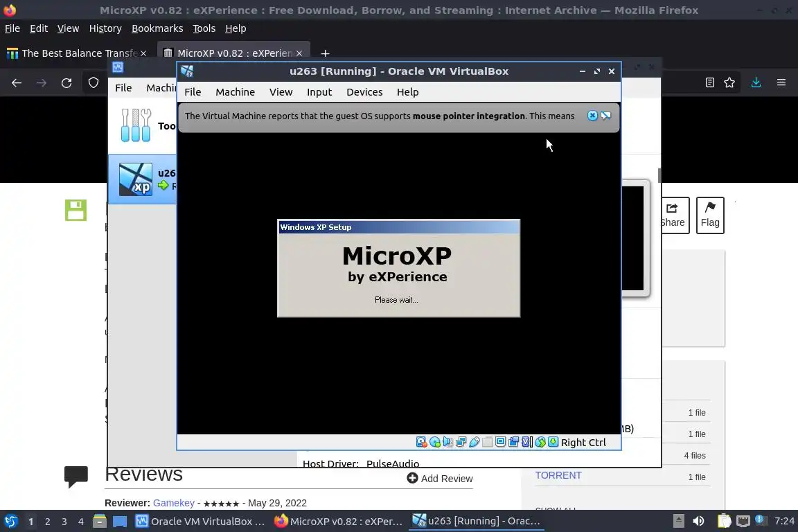The width and height of the screenshot is (798, 532).
Task: Switch to Oracle VM VirtualBox Manager taskbar item
Action: click(x=200, y=522)
